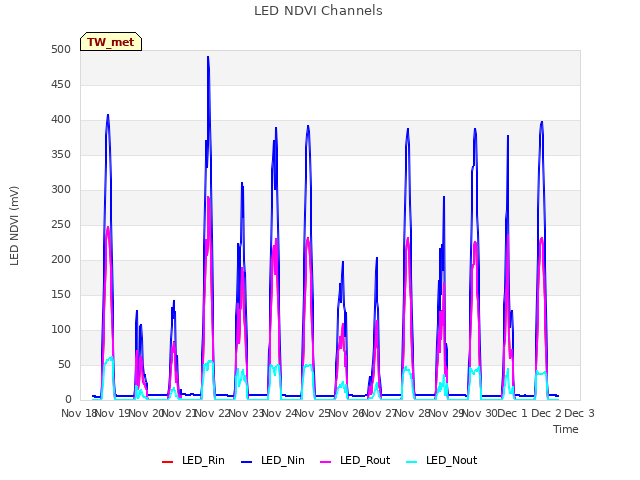
Task: Click the x-axis label Nov 21
Action: (179, 413)
